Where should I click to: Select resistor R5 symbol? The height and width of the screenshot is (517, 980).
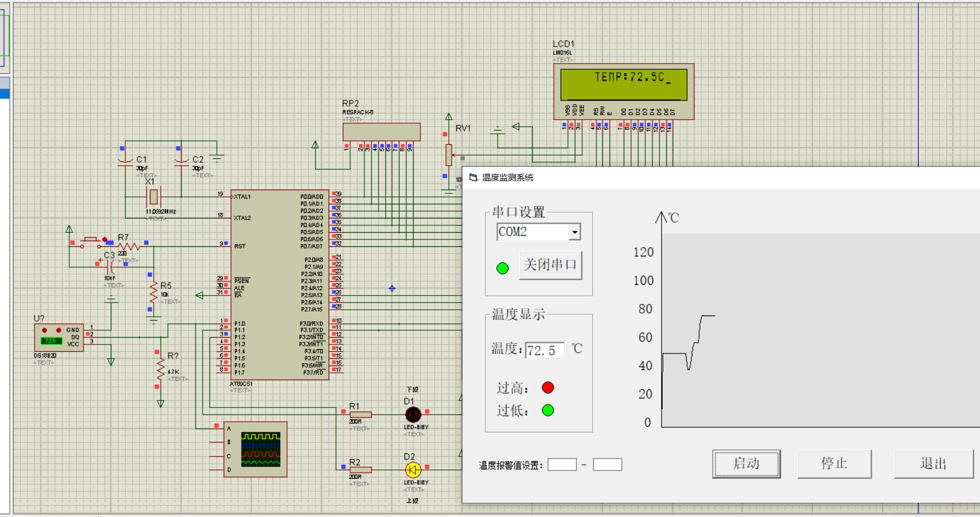pos(153,292)
